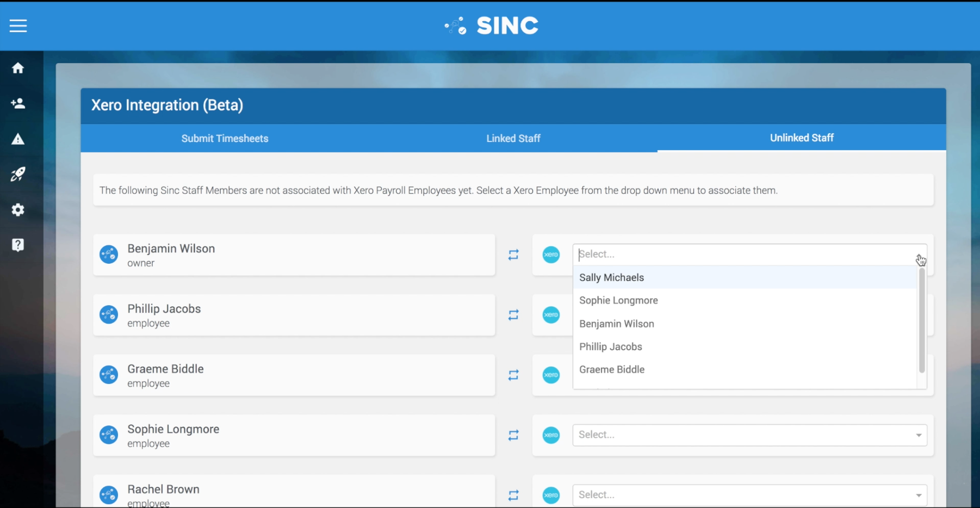Choose Sophie Longmore from dropdown list
The height and width of the screenshot is (508, 980).
point(745,300)
